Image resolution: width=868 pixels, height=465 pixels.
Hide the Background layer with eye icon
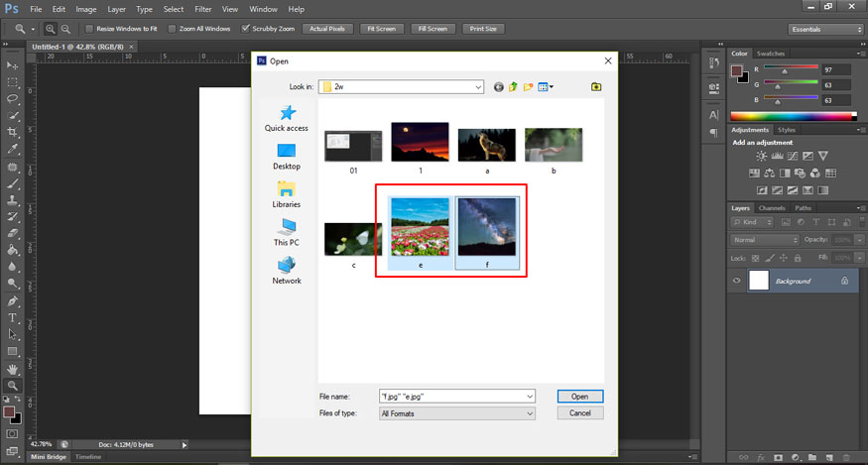click(x=736, y=282)
